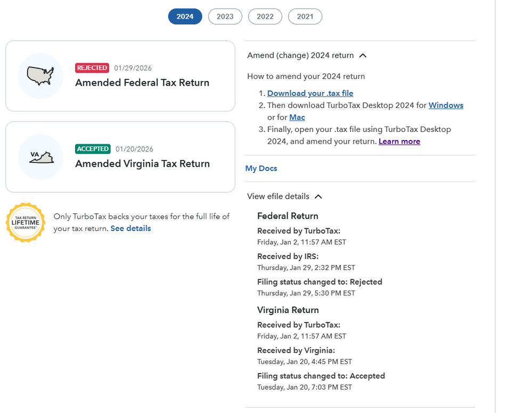Click the Lifetime Guarantee gold badge
This screenshot has width=532, height=413.
[x=26, y=222]
